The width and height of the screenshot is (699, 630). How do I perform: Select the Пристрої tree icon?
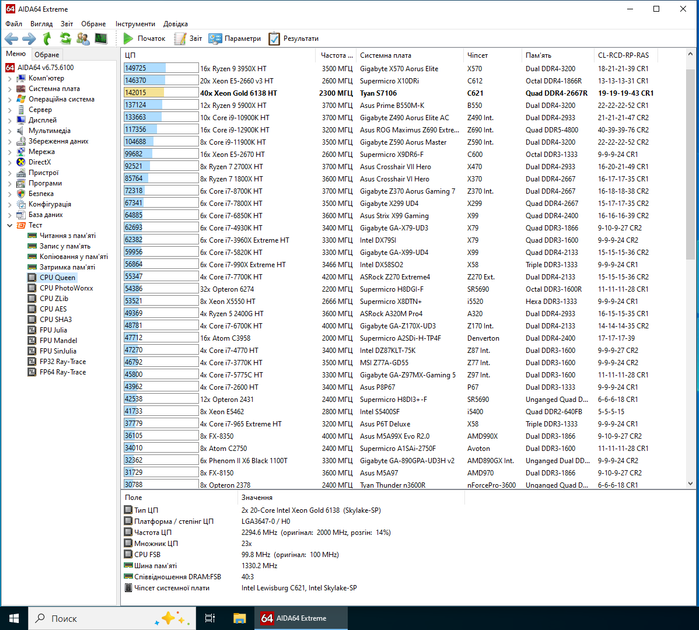(x=21, y=173)
